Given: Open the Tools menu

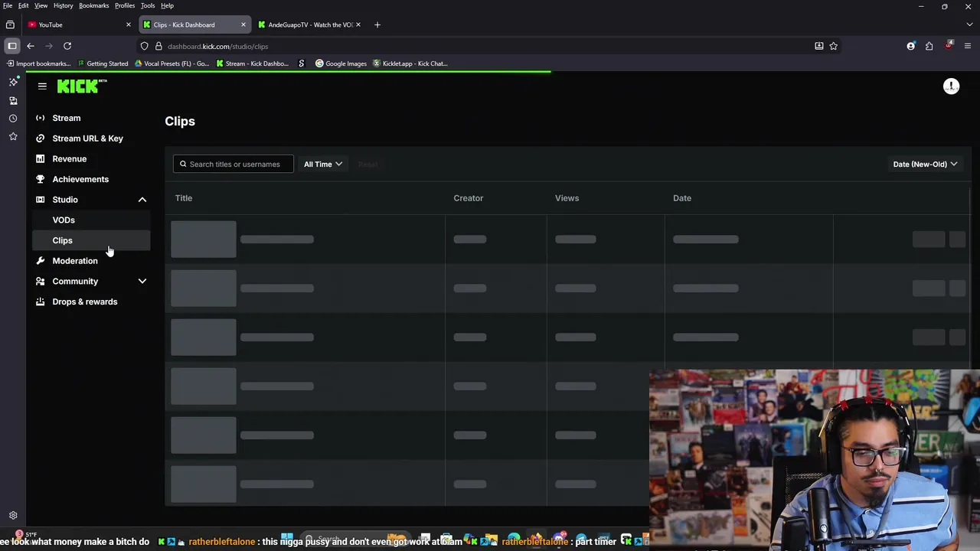Looking at the screenshot, I should pos(148,5).
